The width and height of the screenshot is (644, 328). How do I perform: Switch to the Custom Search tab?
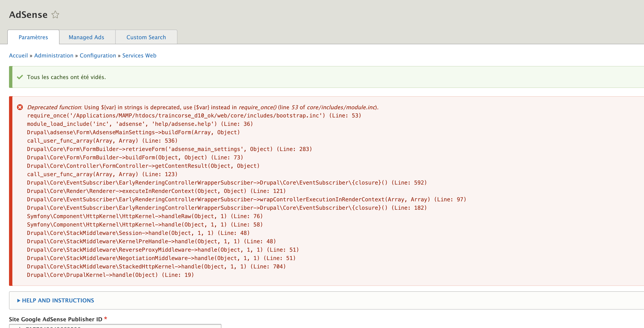pyautogui.click(x=146, y=37)
